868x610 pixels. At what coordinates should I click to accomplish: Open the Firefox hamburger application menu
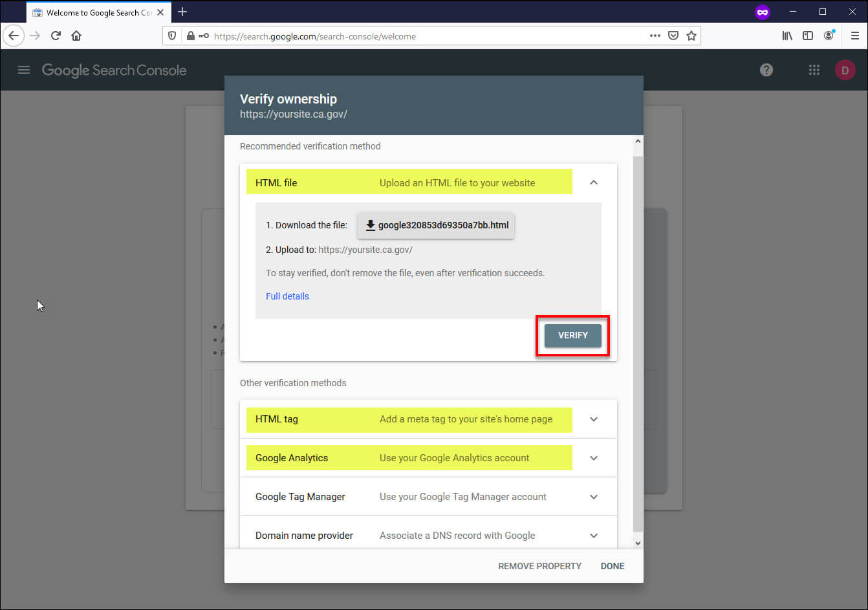pyautogui.click(x=854, y=36)
